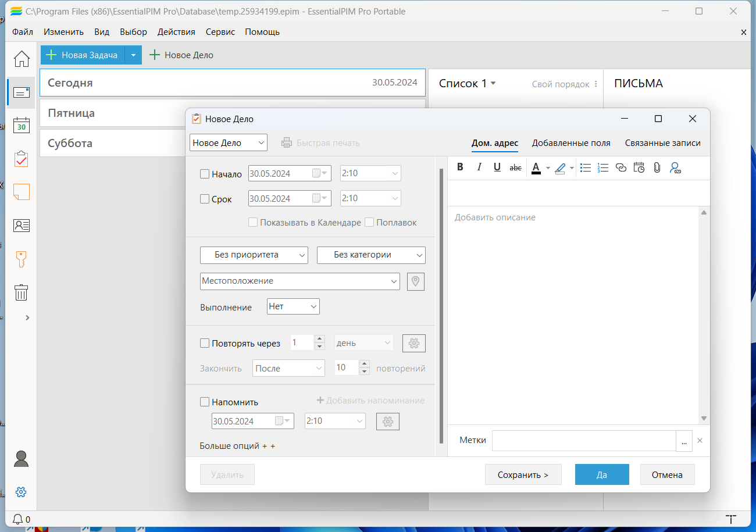Enable the Начало start date checkbox

[205, 173]
